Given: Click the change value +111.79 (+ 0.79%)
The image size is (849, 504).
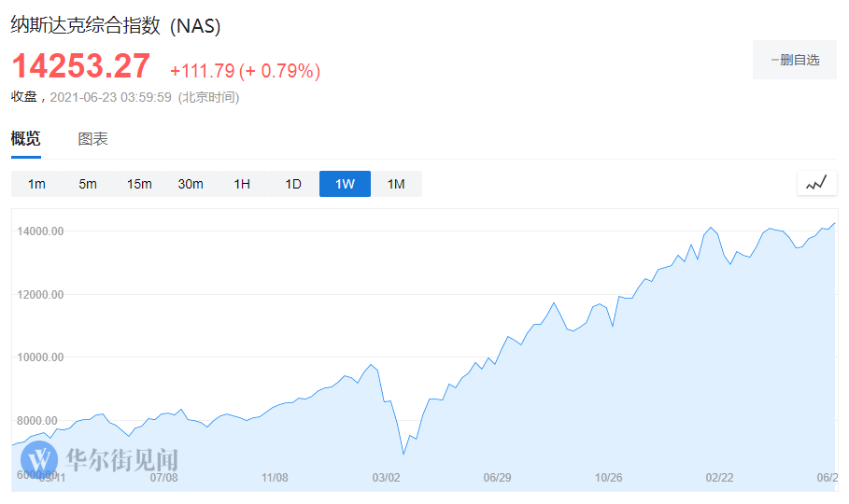Looking at the screenshot, I should click(x=246, y=70).
